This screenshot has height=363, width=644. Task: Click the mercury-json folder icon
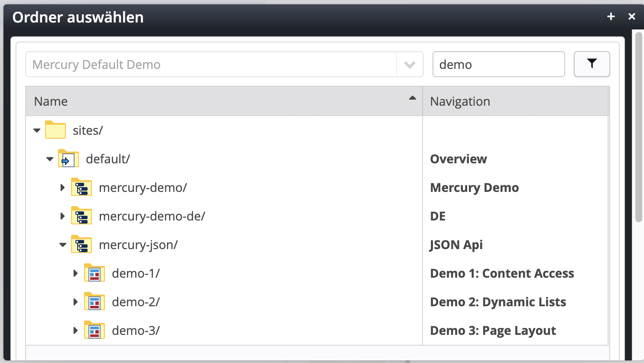point(81,245)
